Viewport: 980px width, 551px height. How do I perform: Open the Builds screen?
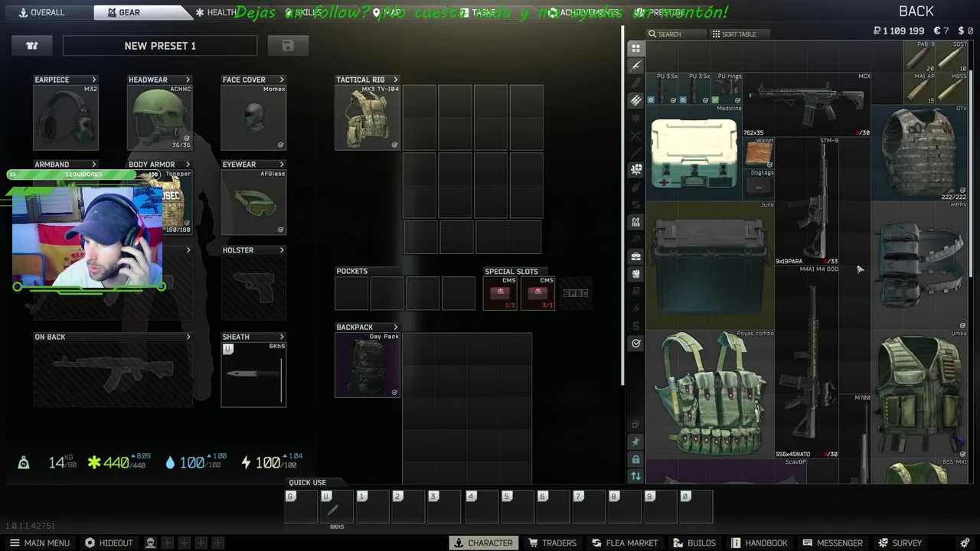[x=694, y=543]
